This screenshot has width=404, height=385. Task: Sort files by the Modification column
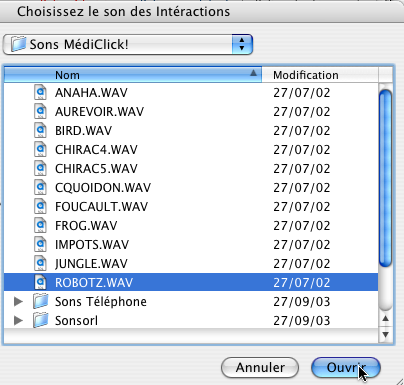click(x=320, y=75)
